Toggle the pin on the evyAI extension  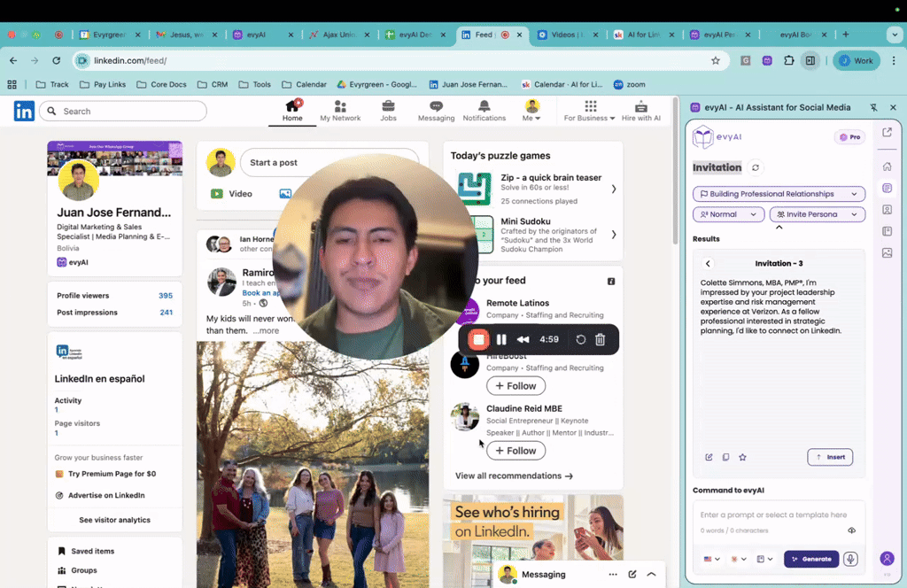point(873,107)
